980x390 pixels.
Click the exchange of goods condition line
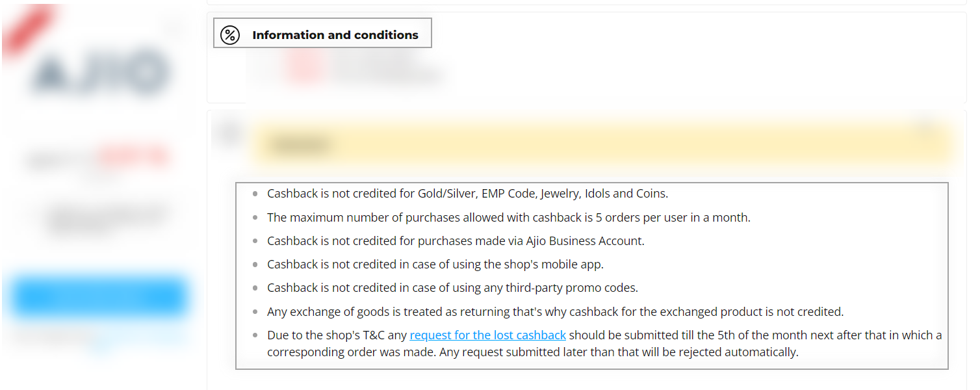pyautogui.click(x=555, y=312)
